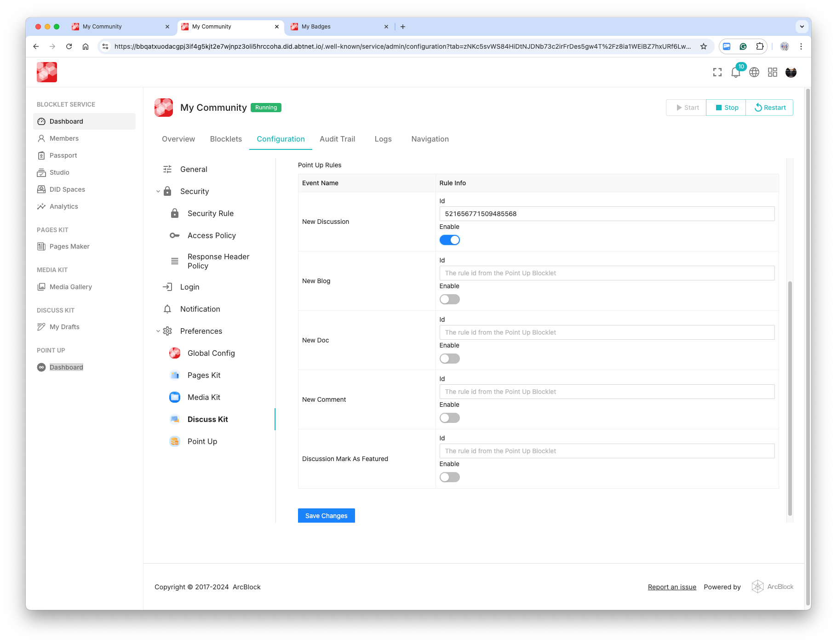This screenshot has height=644, width=837.
Task: Enable the New Comment rule toggle
Action: click(x=449, y=418)
